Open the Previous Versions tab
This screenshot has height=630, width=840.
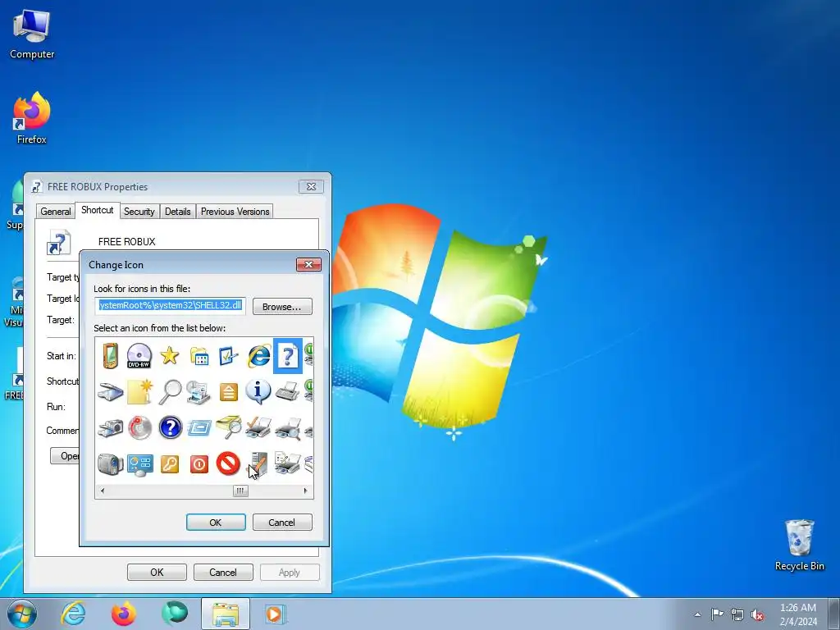point(235,212)
